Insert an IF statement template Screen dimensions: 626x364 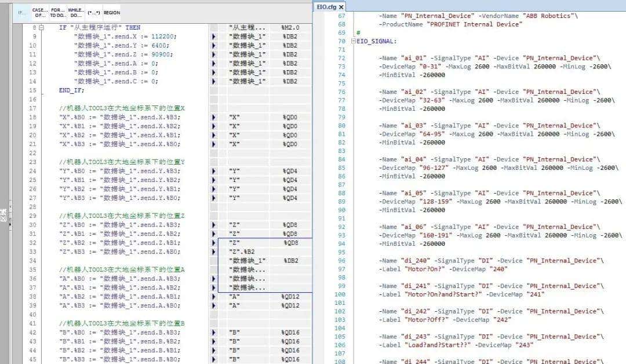coord(22,12)
